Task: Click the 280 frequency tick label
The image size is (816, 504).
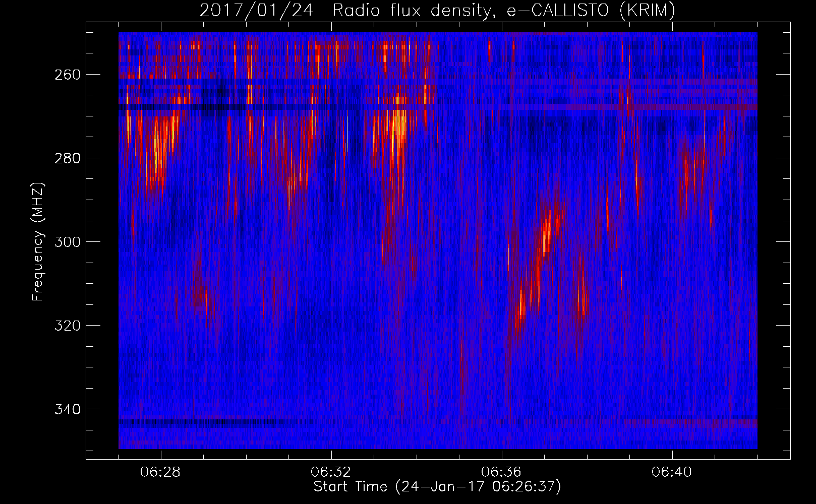Action: point(67,158)
